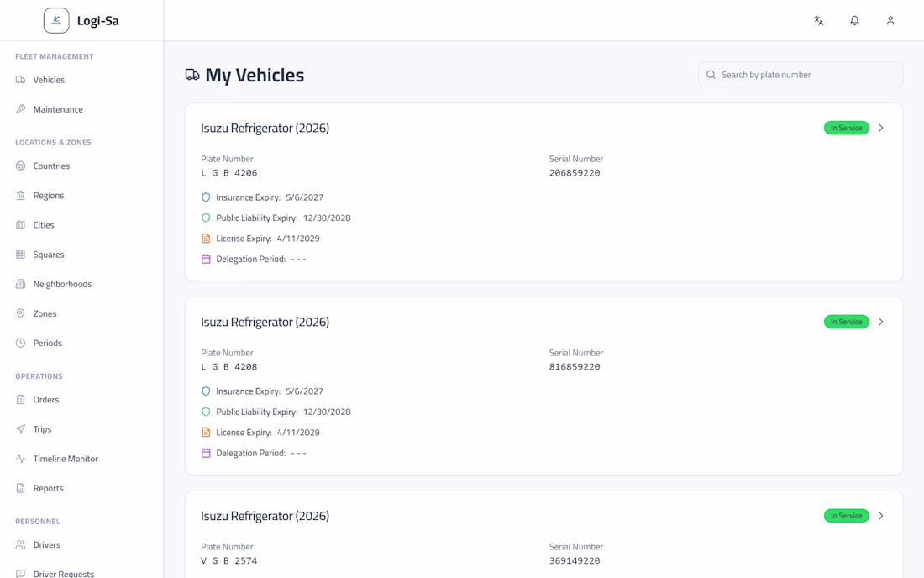Click the Zones pin icon

21,313
